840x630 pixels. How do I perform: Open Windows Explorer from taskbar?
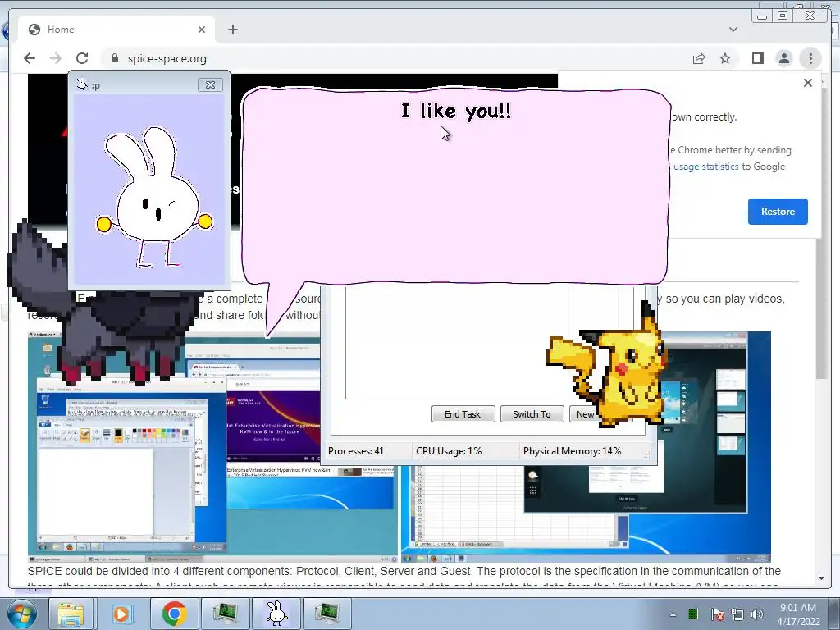(x=71, y=614)
